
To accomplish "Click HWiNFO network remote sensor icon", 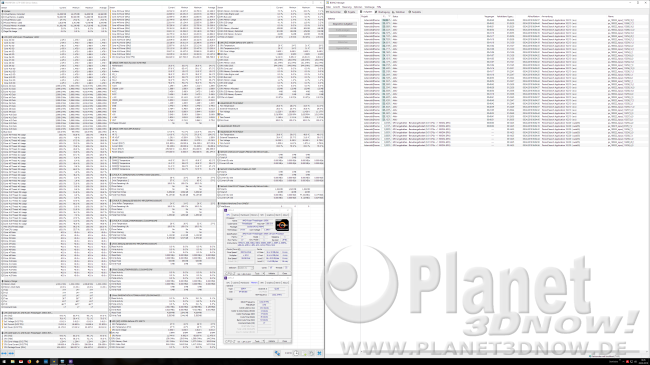I will [x=277, y=353].
